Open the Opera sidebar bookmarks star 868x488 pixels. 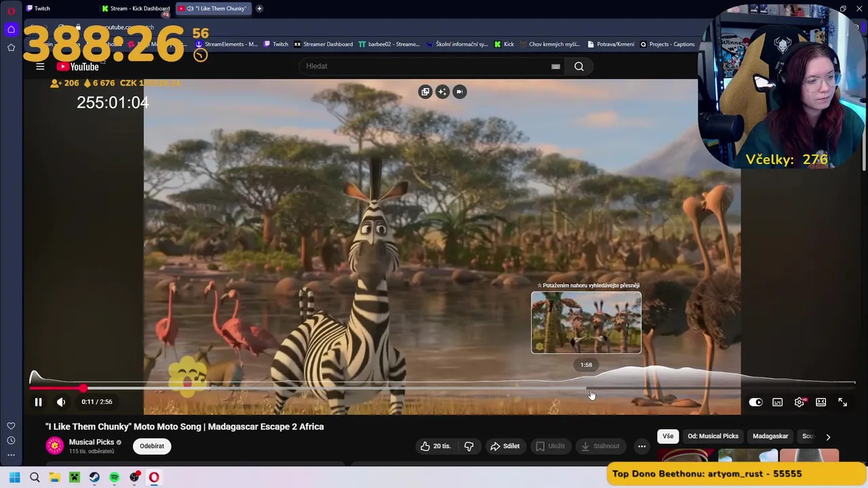coord(11,47)
